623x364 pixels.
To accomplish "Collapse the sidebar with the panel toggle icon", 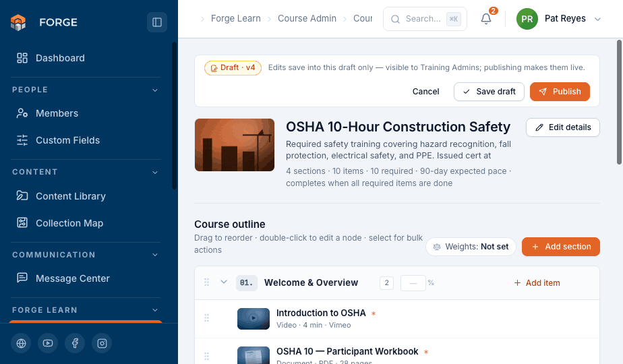I will (x=157, y=22).
